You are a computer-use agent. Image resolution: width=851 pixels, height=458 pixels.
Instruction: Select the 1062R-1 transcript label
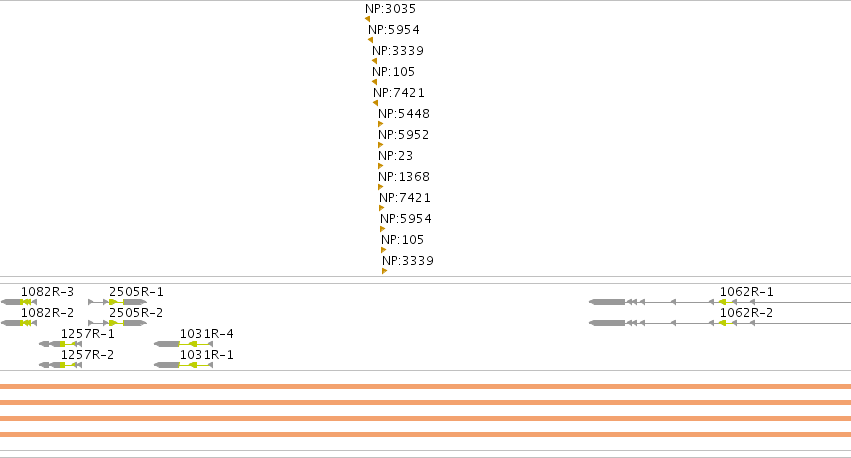[x=747, y=292]
